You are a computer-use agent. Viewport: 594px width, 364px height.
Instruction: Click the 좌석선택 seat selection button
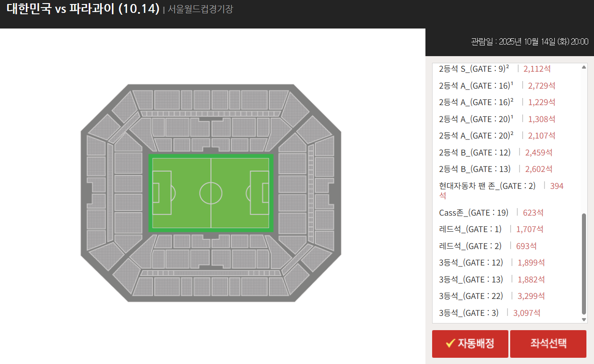point(548,344)
